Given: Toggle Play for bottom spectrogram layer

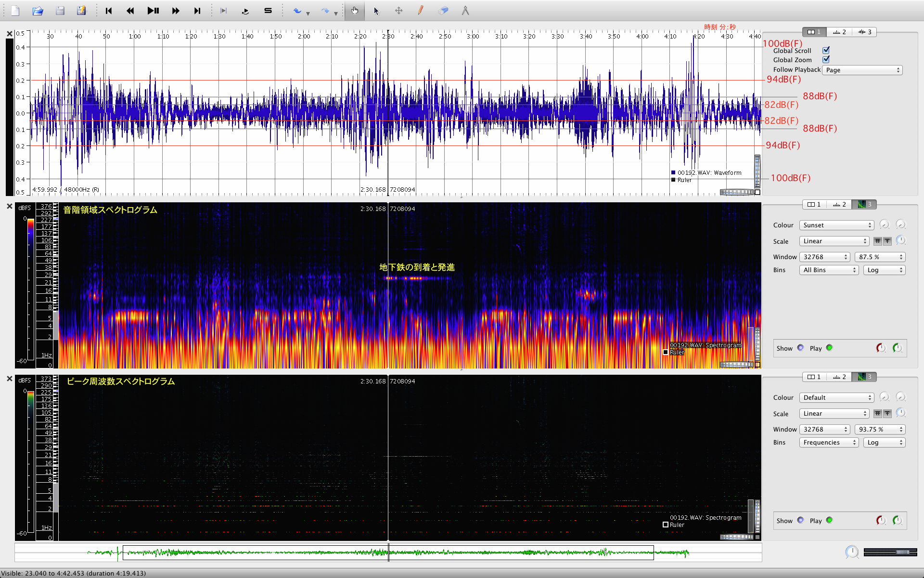Looking at the screenshot, I should pos(829,520).
